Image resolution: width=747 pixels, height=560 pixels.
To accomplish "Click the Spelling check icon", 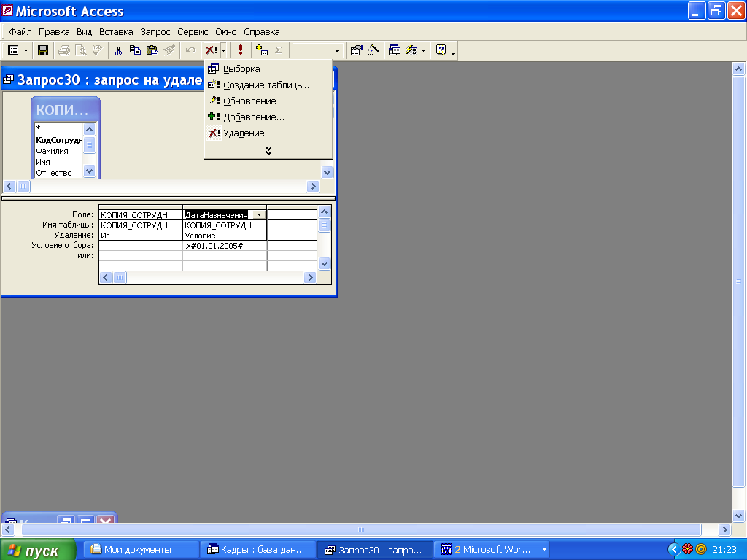I will (x=98, y=50).
